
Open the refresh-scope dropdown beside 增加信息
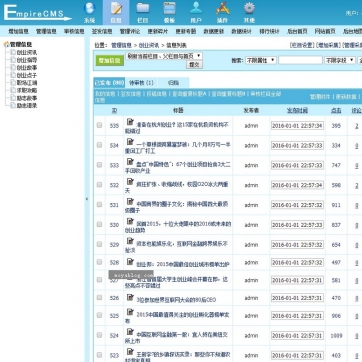tap(164, 56)
